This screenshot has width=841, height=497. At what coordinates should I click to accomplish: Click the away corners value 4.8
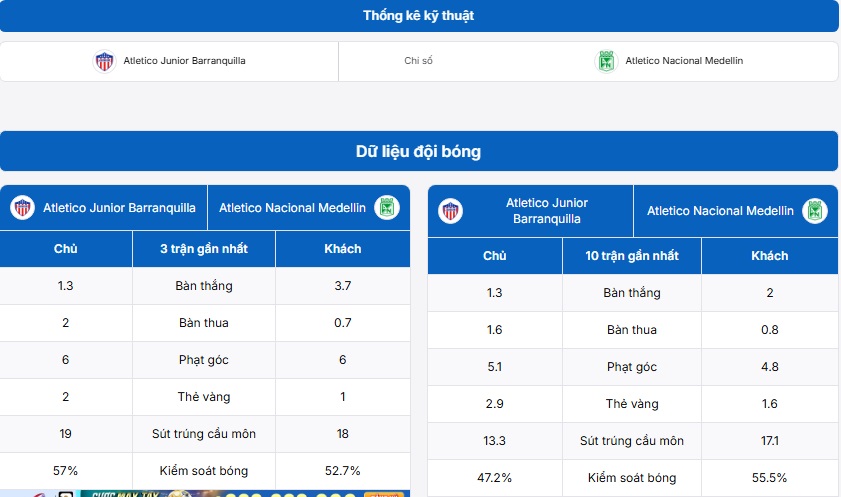tap(770, 367)
